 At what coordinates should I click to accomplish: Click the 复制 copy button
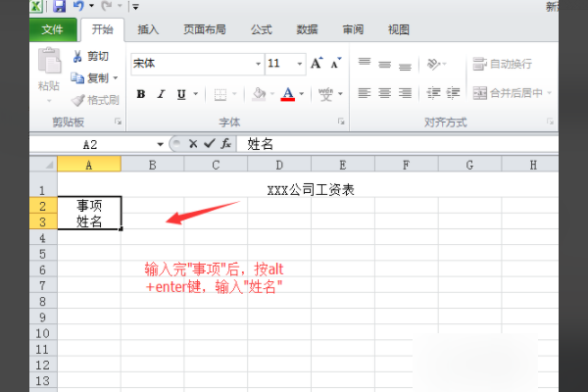pos(90,78)
